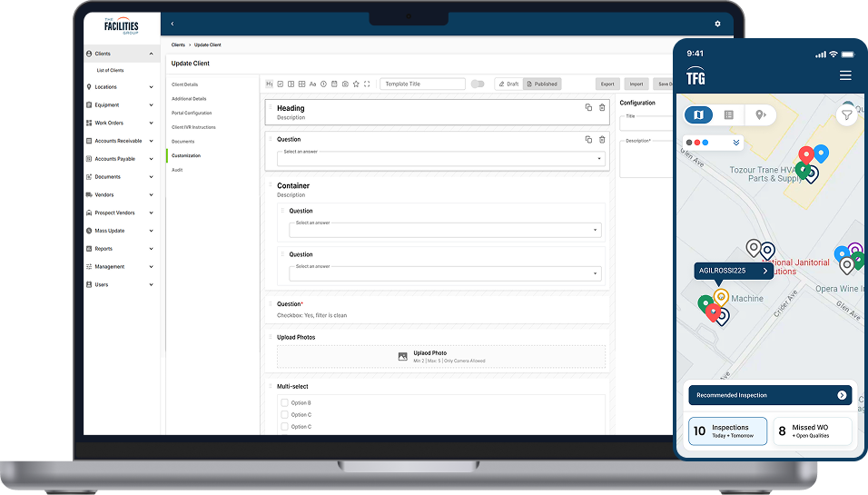Duplicate the first Question block
The height and width of the screenshot is (495, 868).
[588, 140]
